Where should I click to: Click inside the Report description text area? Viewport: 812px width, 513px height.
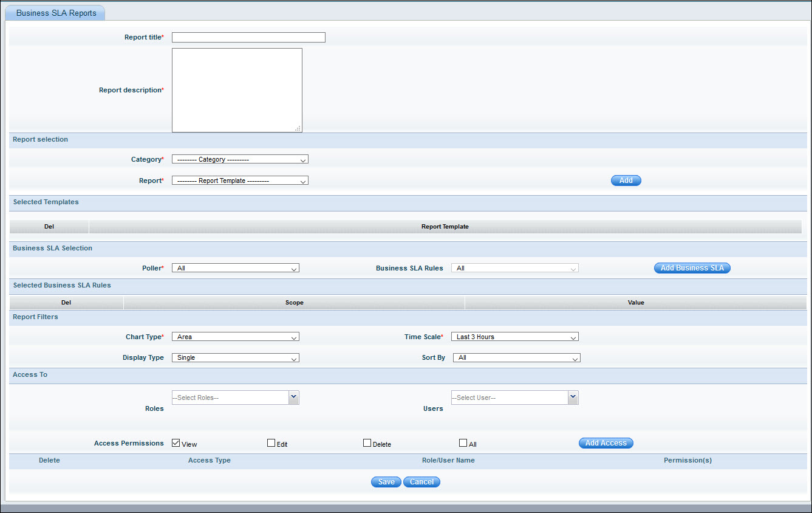237,90
